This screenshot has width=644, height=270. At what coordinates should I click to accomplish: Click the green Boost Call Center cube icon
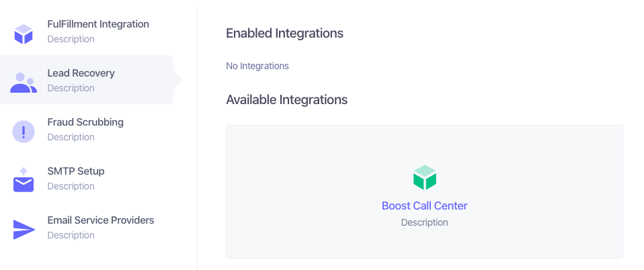(x=424, y=178)
